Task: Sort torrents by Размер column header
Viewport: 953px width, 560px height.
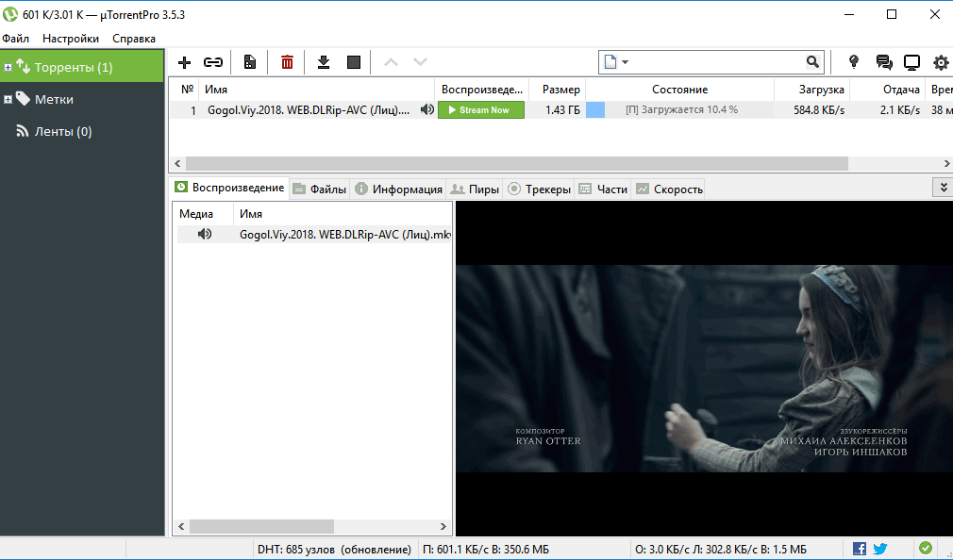Action: [558, 90]
